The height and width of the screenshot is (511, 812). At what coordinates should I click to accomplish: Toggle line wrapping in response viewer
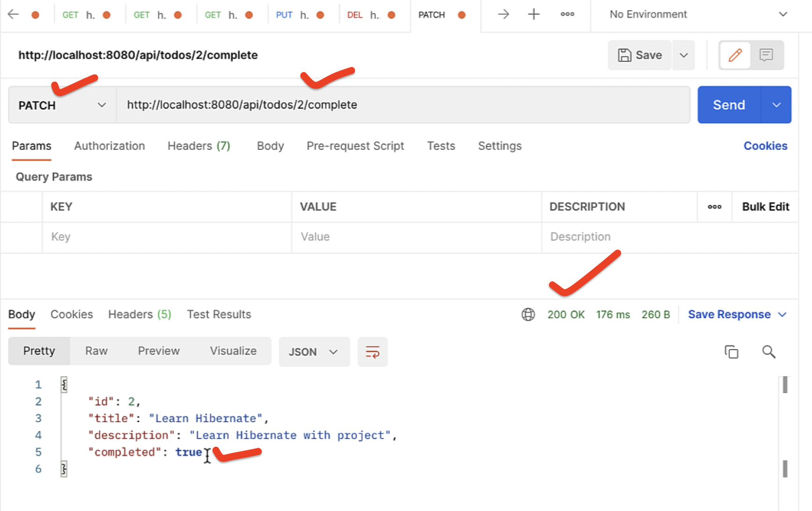(x=372, y=351)
